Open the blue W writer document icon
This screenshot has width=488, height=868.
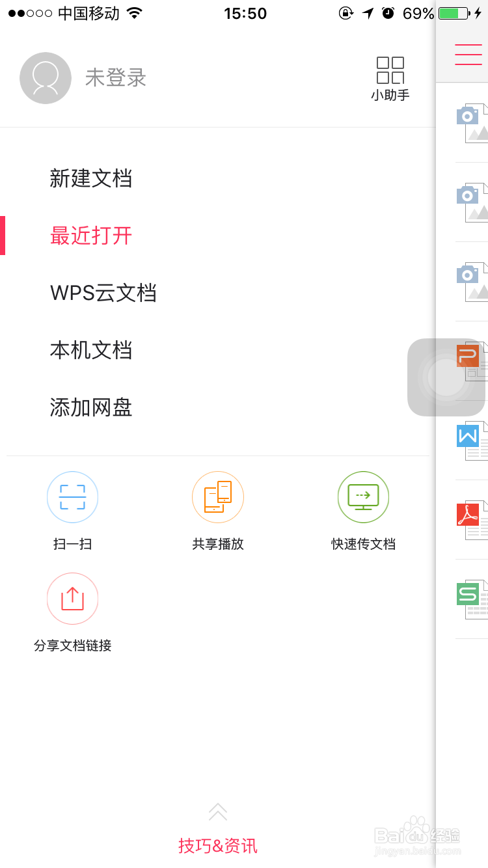tap(472, 441)
